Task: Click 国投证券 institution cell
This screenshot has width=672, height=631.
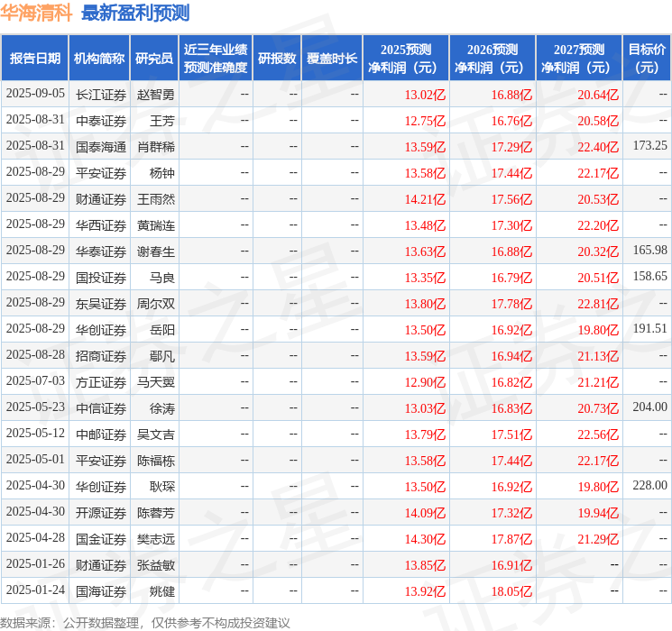Action: [x=101, y=278]
